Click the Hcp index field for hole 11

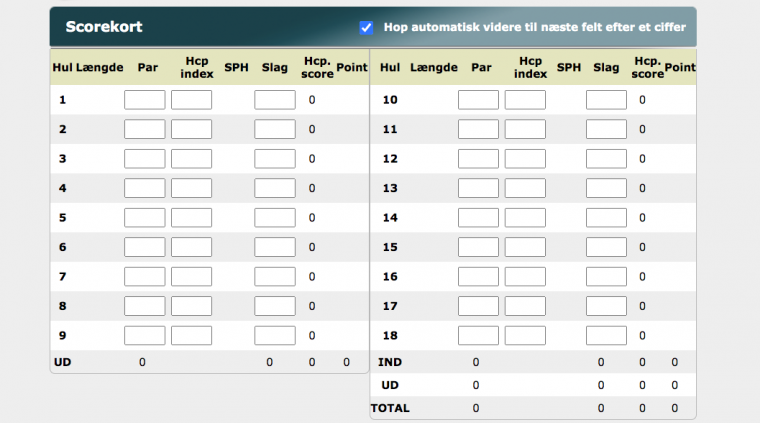click(x=525, y=129)
